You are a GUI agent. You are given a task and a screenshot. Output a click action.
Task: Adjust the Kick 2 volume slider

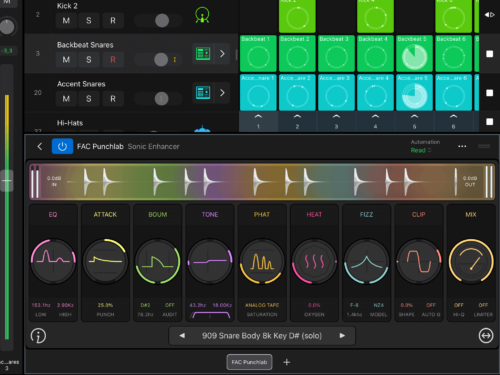tap(158, 21)
